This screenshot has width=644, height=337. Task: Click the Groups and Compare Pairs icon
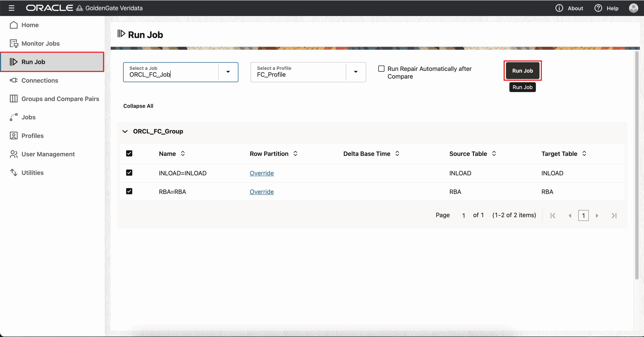(x=14, y=99)
